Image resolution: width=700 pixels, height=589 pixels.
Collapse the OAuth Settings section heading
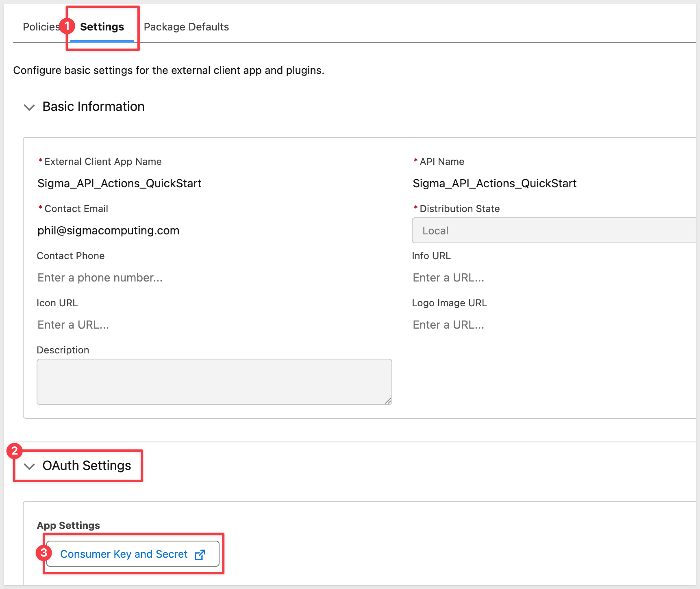pos(87,466)
